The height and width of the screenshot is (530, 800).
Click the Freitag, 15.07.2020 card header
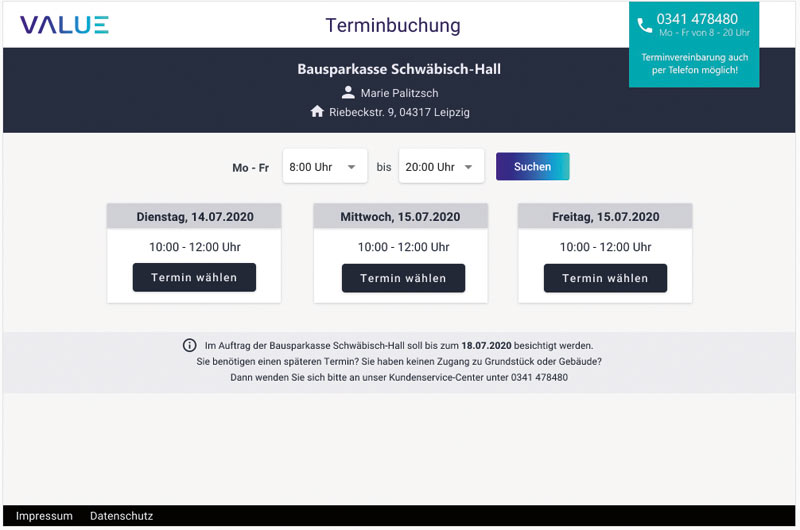pos(605,216)
